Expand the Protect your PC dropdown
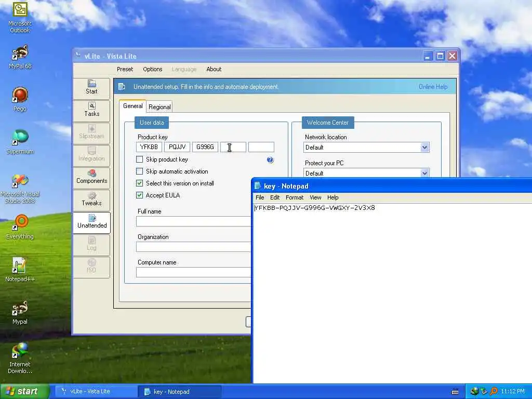This screenshot has height=399, width=532. click(424, 173)
